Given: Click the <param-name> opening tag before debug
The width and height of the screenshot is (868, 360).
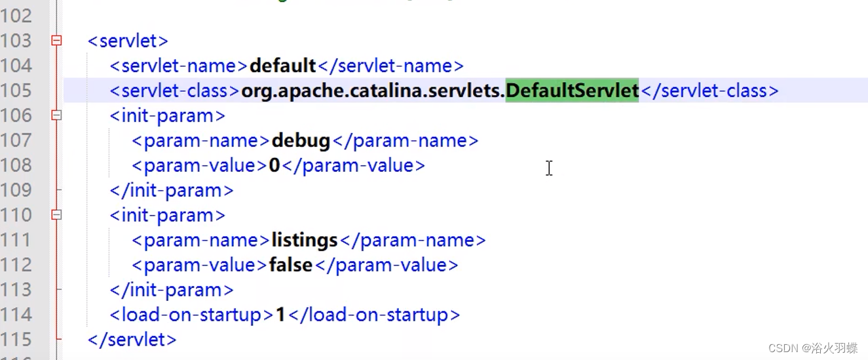Looking at the screenshot, I should (201, 141).
